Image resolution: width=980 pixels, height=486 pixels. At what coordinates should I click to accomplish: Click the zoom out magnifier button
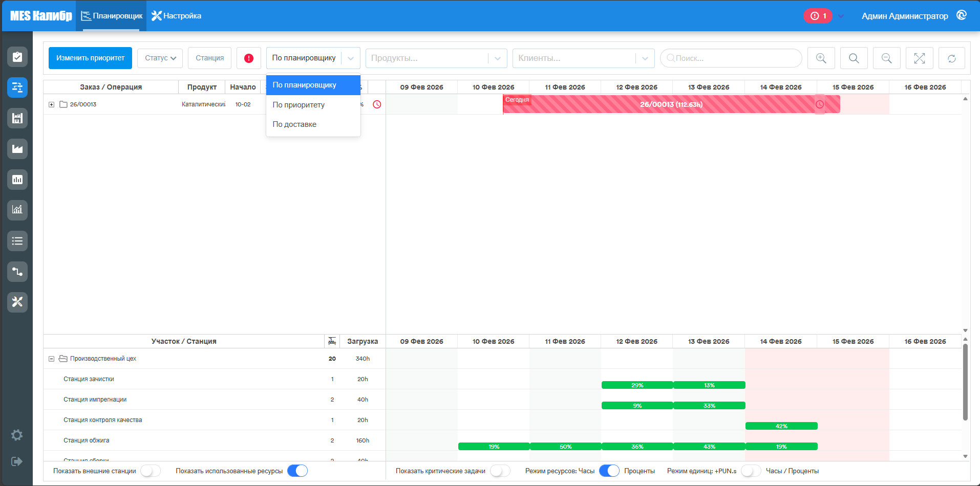pyautogui.click(x=887, y=58)
